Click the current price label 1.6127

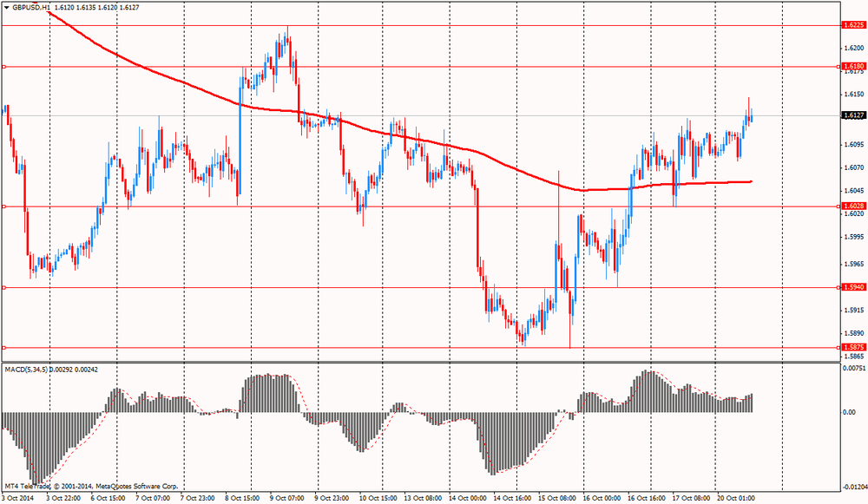853,115
